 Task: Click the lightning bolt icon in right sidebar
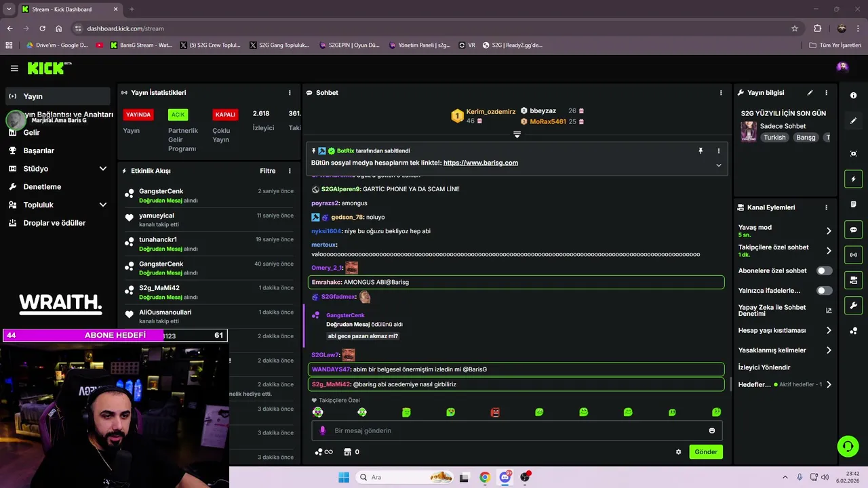click(x=853, y=179)
